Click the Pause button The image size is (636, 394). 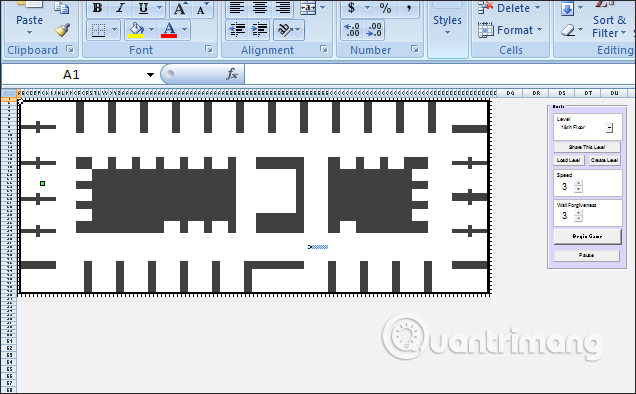(x=587, y=255)
